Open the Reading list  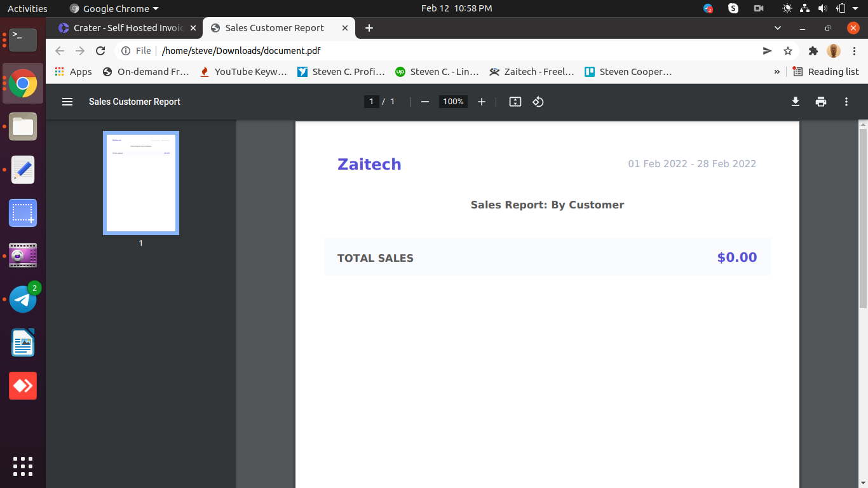(826, 72)
